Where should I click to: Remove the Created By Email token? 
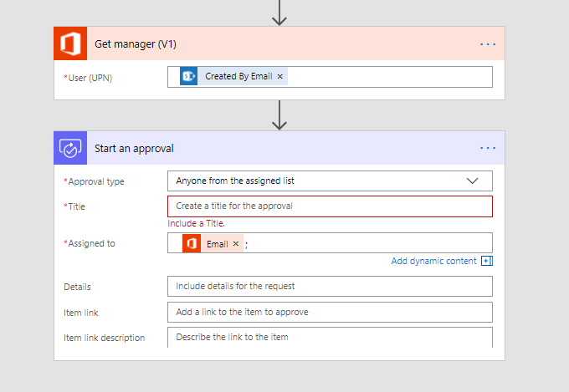(279, 77)
